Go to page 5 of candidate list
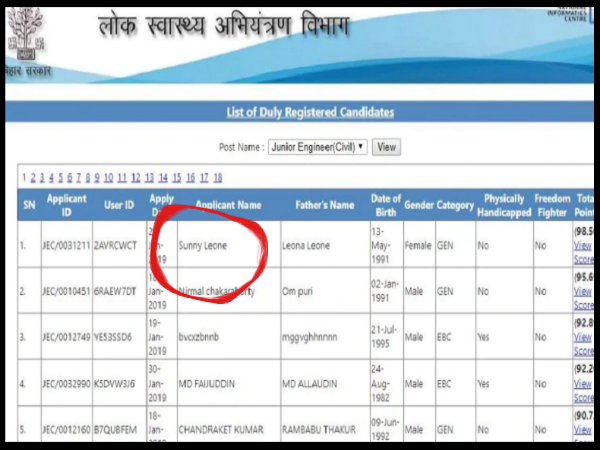 (60, 178)
